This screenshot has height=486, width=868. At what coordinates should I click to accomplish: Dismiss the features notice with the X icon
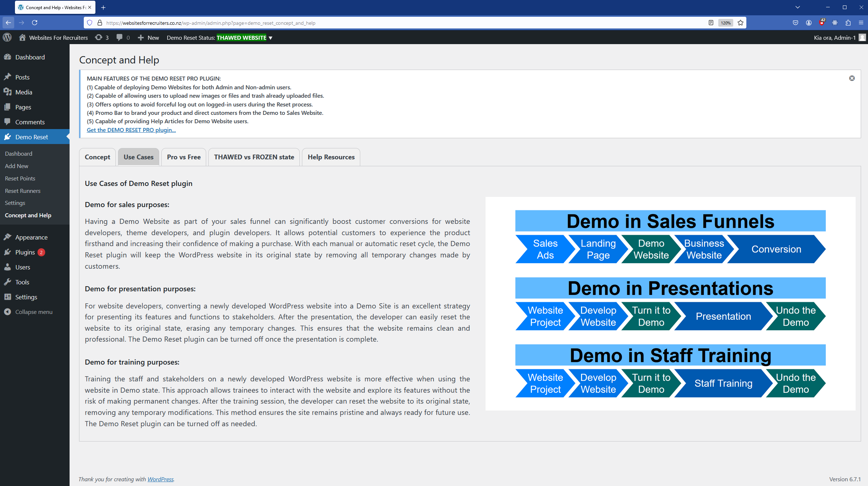click(x=852, y=78)
